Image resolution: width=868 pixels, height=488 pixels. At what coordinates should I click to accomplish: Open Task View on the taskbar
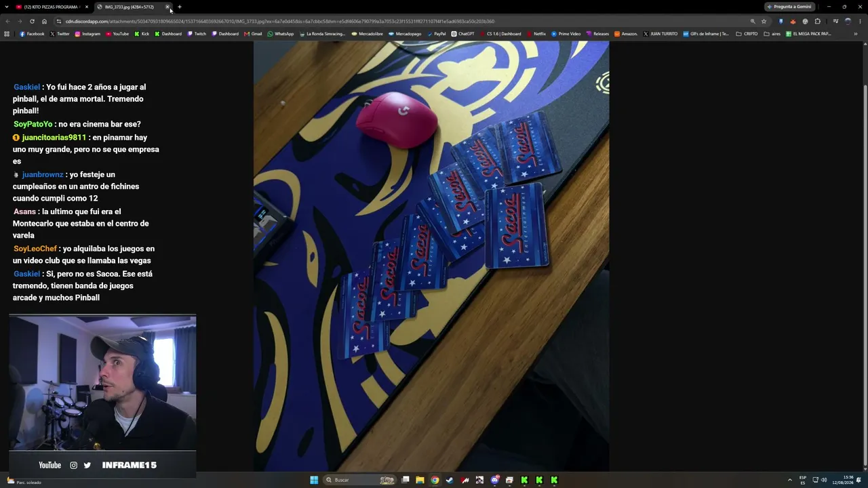click(x=406, y=480)
